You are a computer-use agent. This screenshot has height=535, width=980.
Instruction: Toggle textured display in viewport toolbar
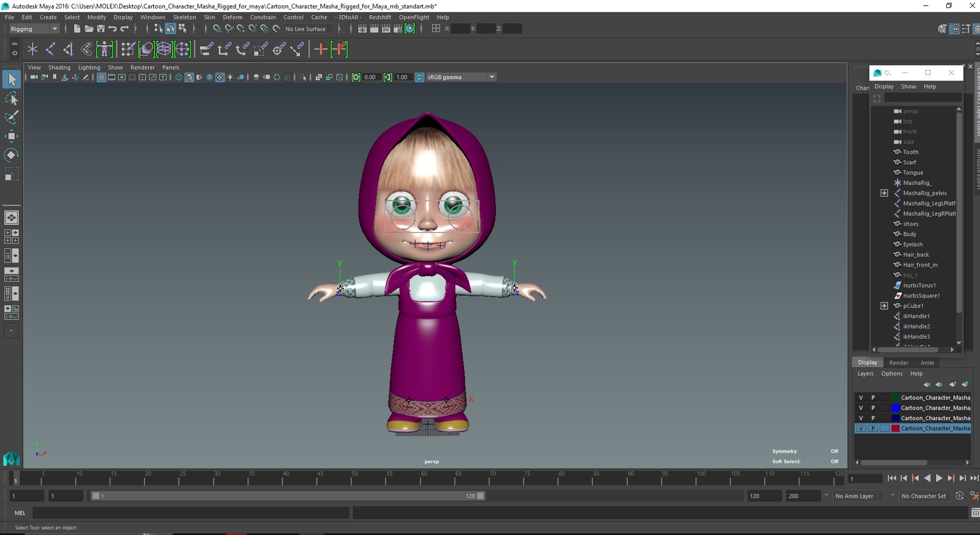click(x=220, y=77)
